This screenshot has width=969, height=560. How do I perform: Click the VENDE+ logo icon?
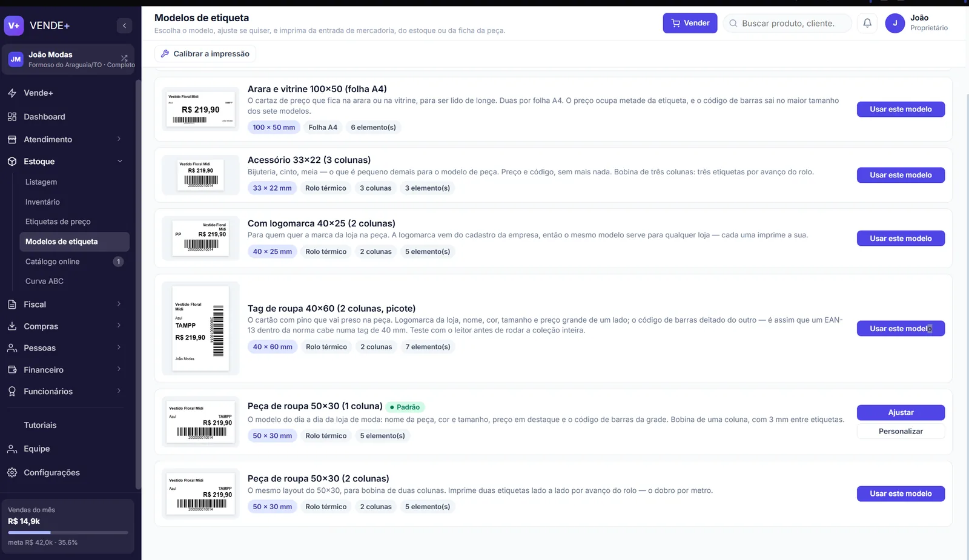click(x=14, y=25)
